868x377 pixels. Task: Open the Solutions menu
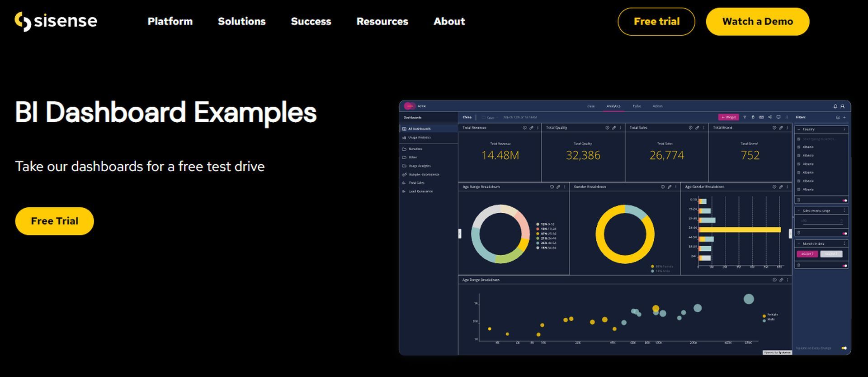[x=242, y=21]
